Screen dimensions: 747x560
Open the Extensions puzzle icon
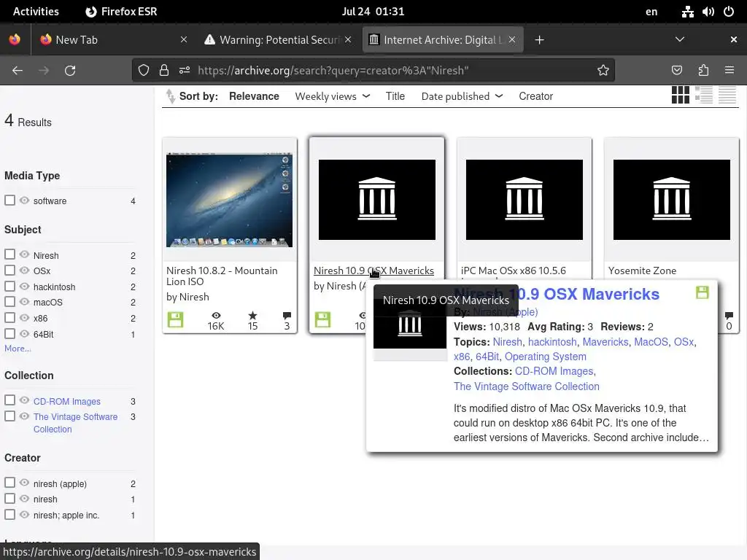(703, 71)
